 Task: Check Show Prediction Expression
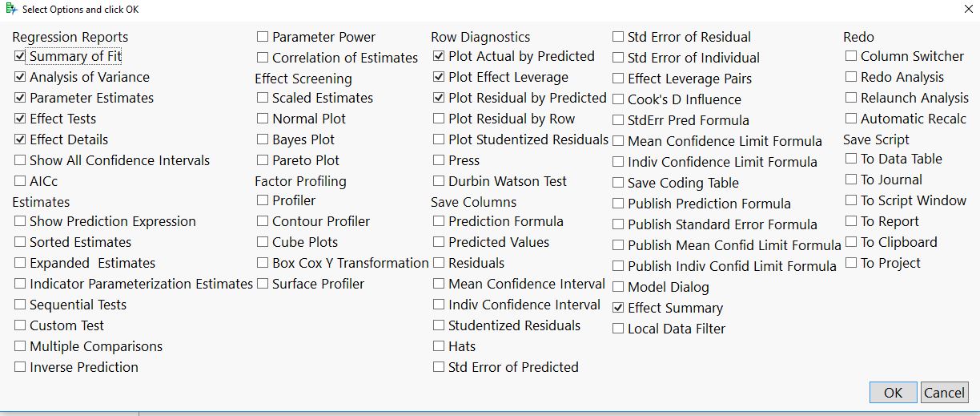pos(20,222)
